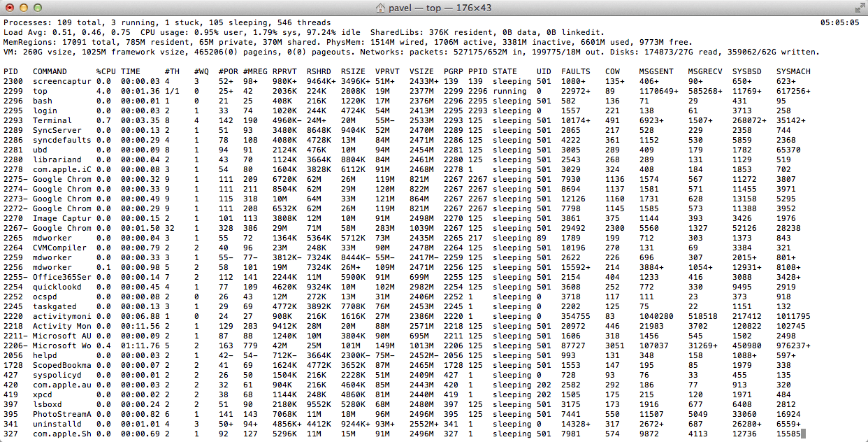Click the COW column header
868x442 pixels.
(612, 71)
